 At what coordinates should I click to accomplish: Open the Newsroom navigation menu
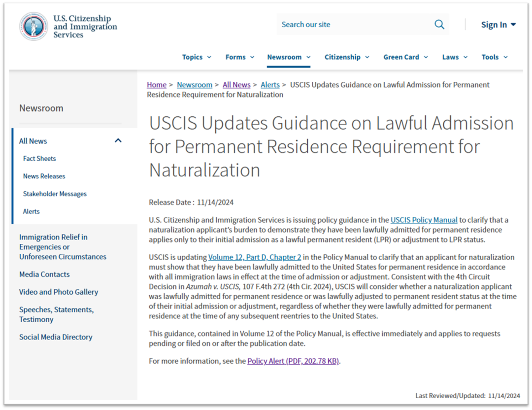[x=289, y=57]
